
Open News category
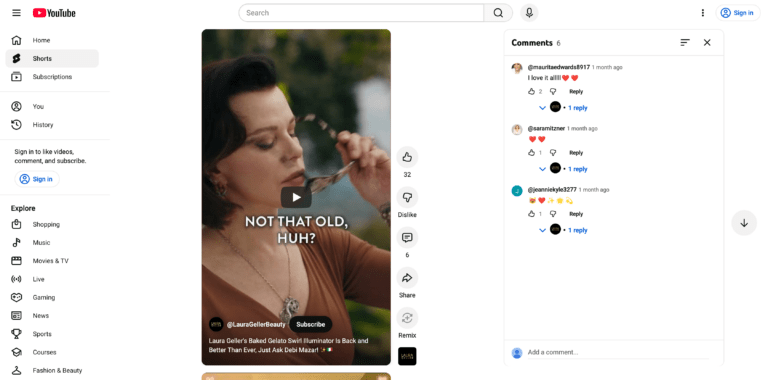pyautogui.click(x=52, y=315)
